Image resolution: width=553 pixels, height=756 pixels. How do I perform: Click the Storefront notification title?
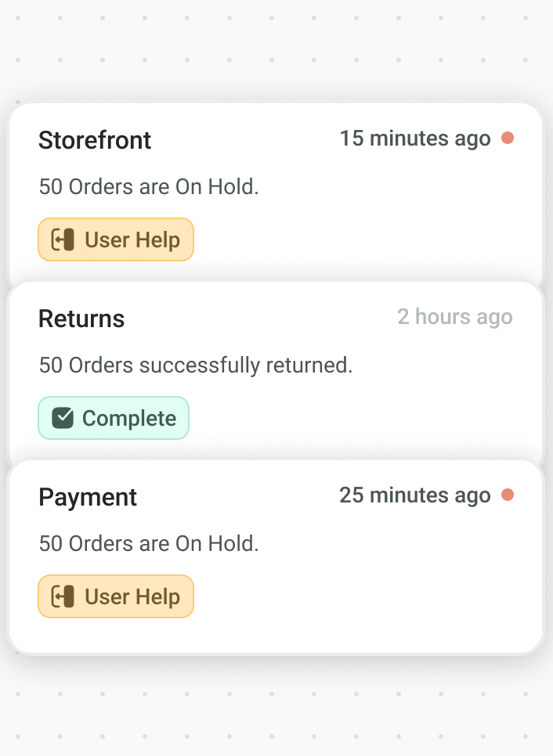coord(95,140)
